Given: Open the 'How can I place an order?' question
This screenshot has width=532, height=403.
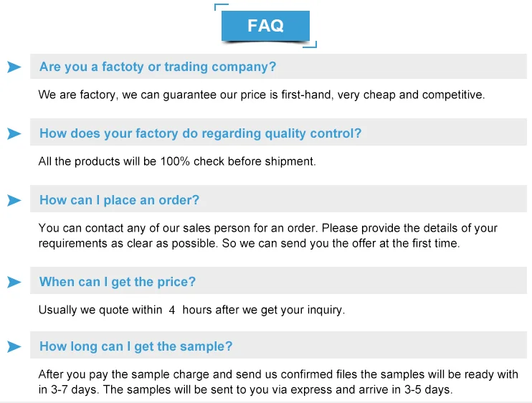Looking at the screenshot, I should click(x=119, y=200).
